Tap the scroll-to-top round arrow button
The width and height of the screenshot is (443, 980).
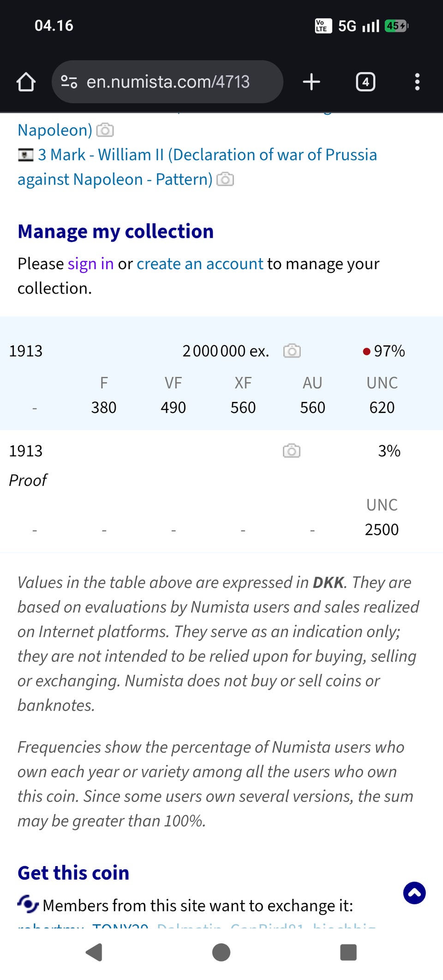414,893
